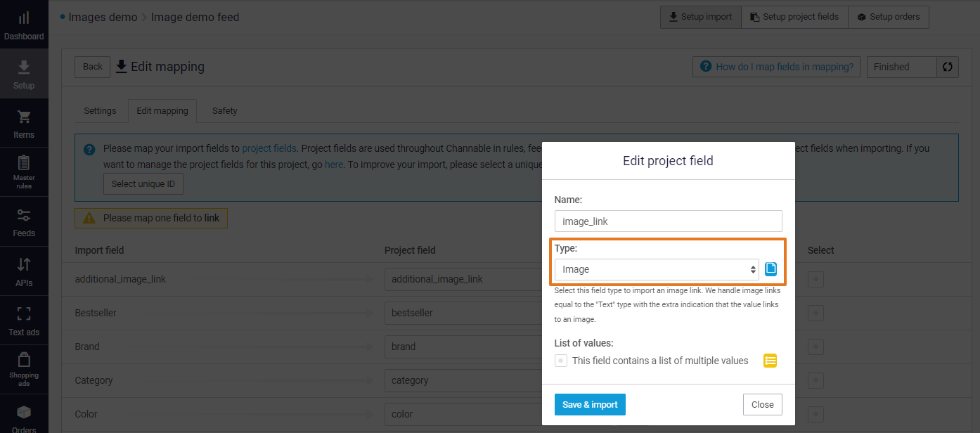The image size is (980, 433).
Task: Open the Dashboard from the sidebar
Action: (x=24, y=23)
